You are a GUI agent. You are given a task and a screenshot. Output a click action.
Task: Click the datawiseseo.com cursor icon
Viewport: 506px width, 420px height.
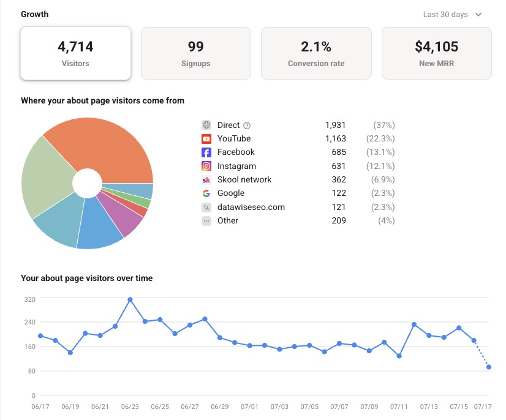(x=206, y=207)
